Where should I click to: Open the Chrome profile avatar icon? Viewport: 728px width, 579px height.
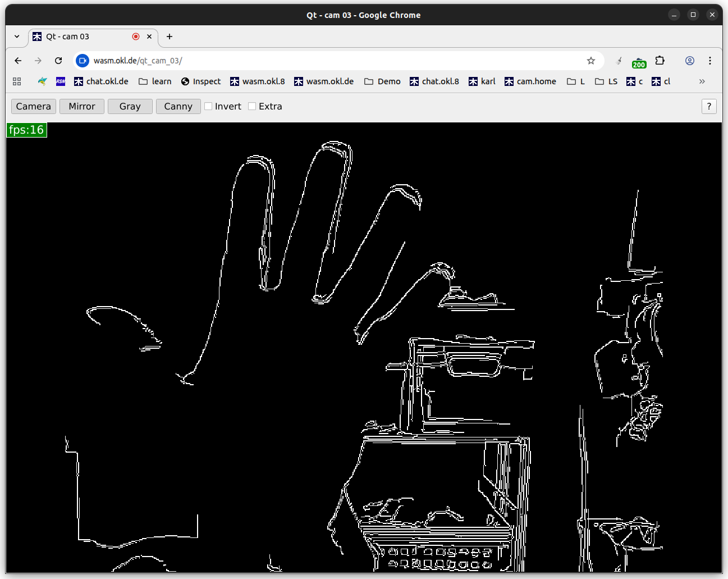point(690,61)
